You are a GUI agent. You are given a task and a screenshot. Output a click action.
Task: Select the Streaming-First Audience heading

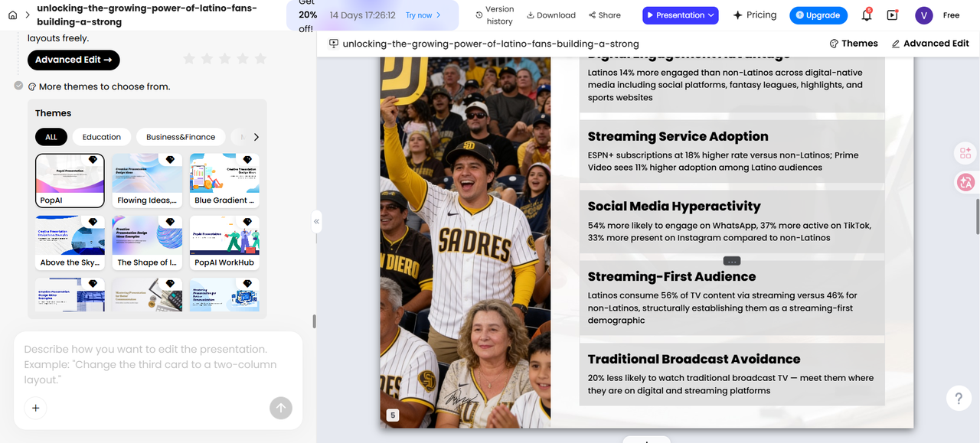click(671, 276)
